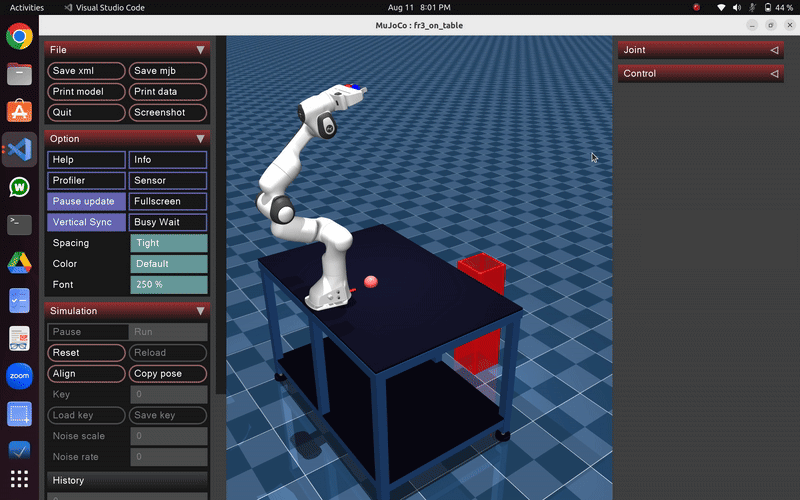The image size is (800, 500).
Task: Open the WhatsApp dock icon
Action: 19,187
